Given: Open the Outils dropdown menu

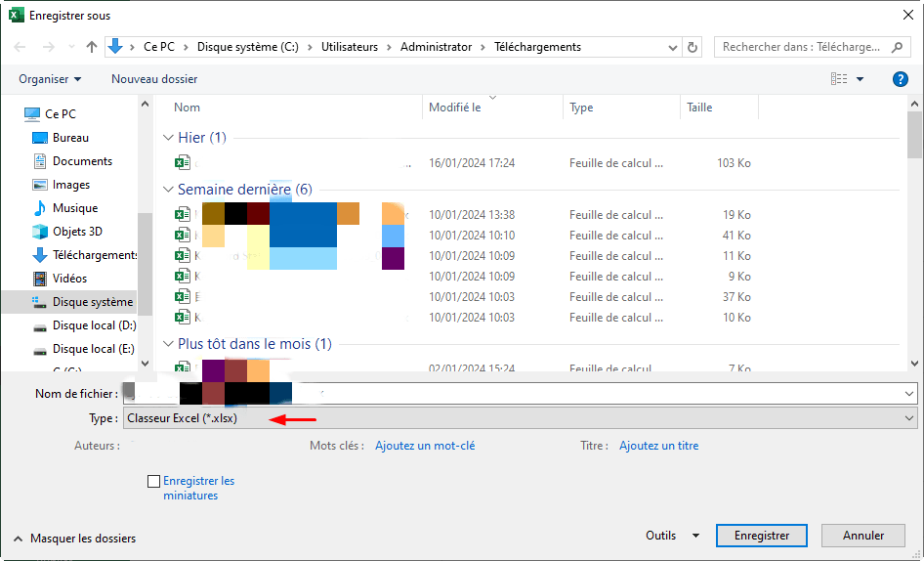Looking at the screenshot, I should point(672,536).
